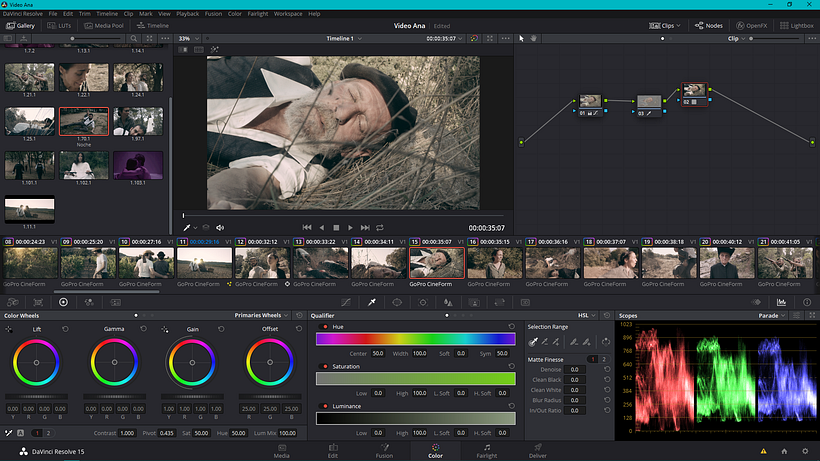Select Matte Finesse page 2
Image resolution: width=820 pixels, height=461 pixels.
click(604, 360)
